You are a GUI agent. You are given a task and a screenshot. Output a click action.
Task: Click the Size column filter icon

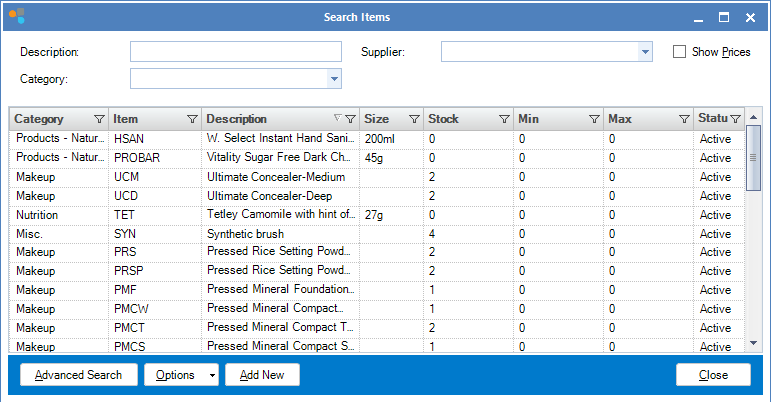(x=414, y=119)
